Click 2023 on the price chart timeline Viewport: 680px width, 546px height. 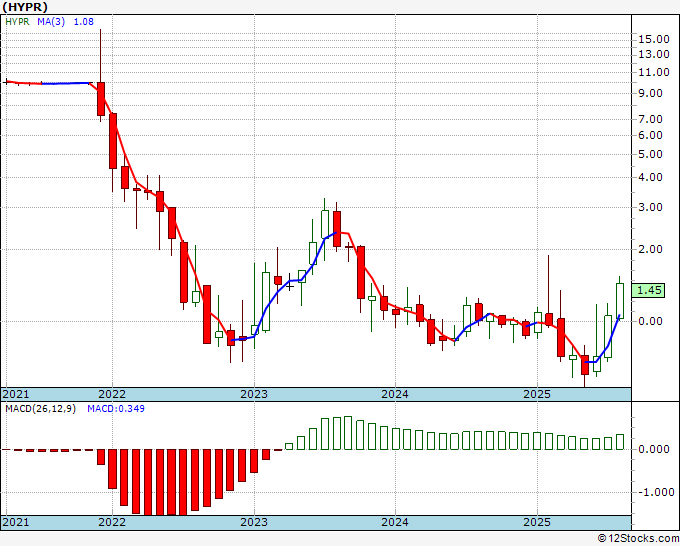(254, 394)
